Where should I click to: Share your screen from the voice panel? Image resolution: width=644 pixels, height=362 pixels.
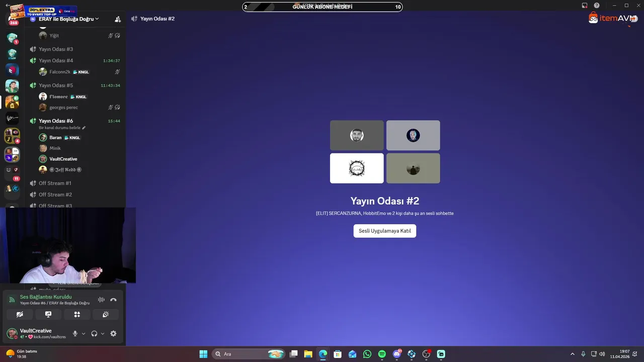click(x=48, y=314)
